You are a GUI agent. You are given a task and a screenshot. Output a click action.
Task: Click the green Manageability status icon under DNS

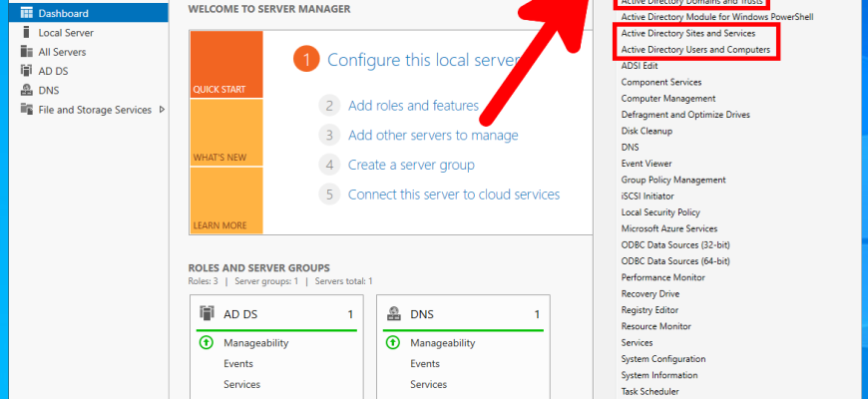tap(393, 343)
